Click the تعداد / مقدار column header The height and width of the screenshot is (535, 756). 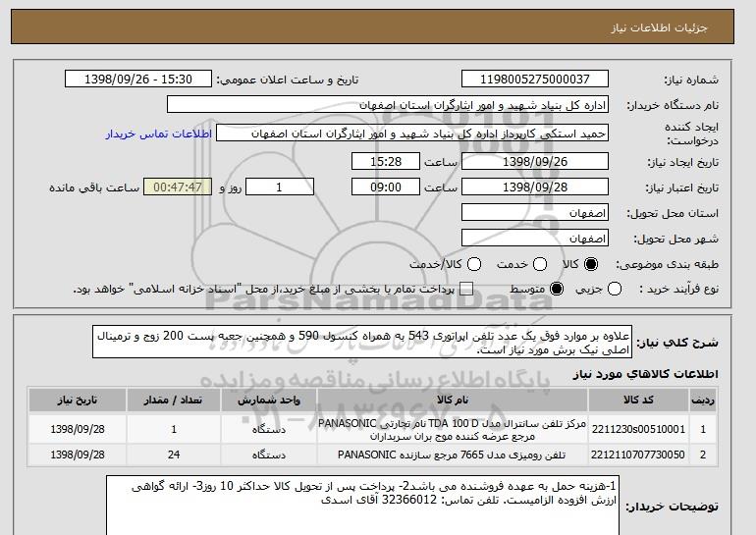click(174, 401)
